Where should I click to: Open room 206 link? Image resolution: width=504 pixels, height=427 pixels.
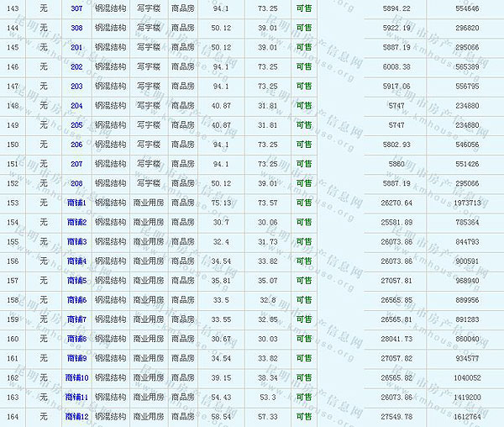tap(76, 145)
